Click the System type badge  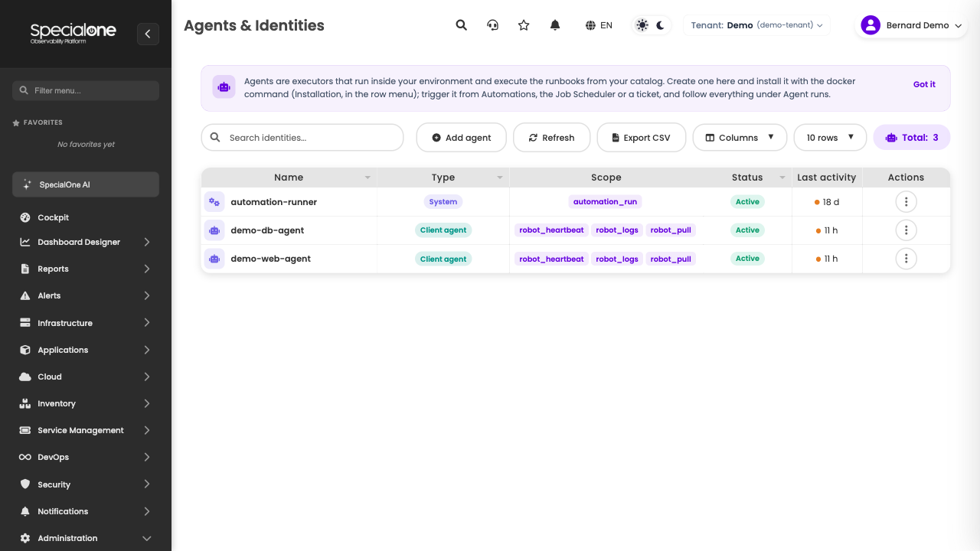click(443, 202)
